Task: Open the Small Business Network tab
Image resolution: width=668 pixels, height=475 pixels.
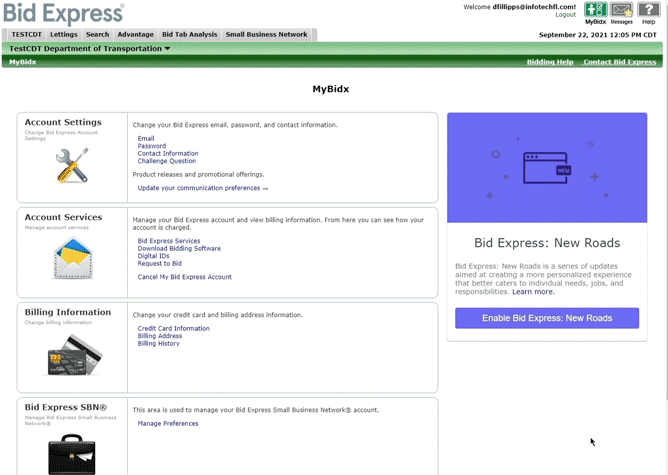Action: click(266, 35)
